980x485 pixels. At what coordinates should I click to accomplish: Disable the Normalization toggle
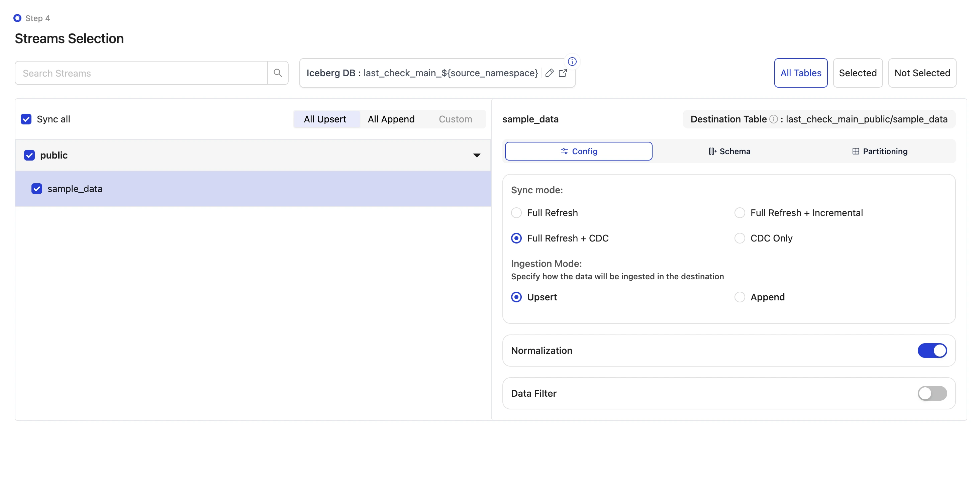pos(932,350)
